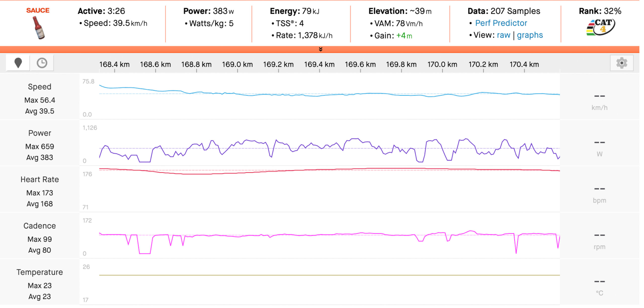
Task: Select the Speed stream label
Action: tap(40, 87)
